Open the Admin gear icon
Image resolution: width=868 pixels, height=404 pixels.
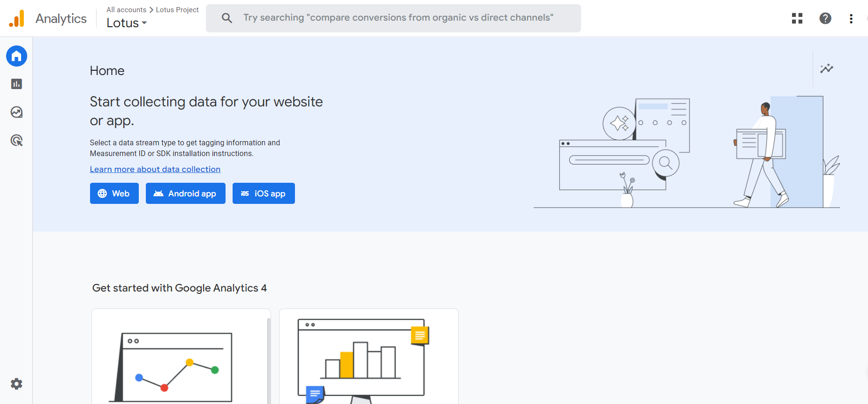(x=16, y=384)
